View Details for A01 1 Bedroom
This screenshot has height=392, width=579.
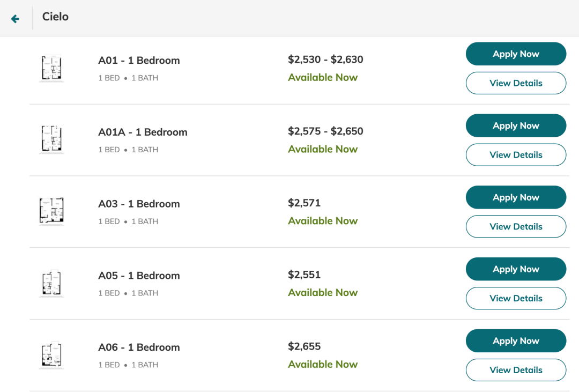516,83
